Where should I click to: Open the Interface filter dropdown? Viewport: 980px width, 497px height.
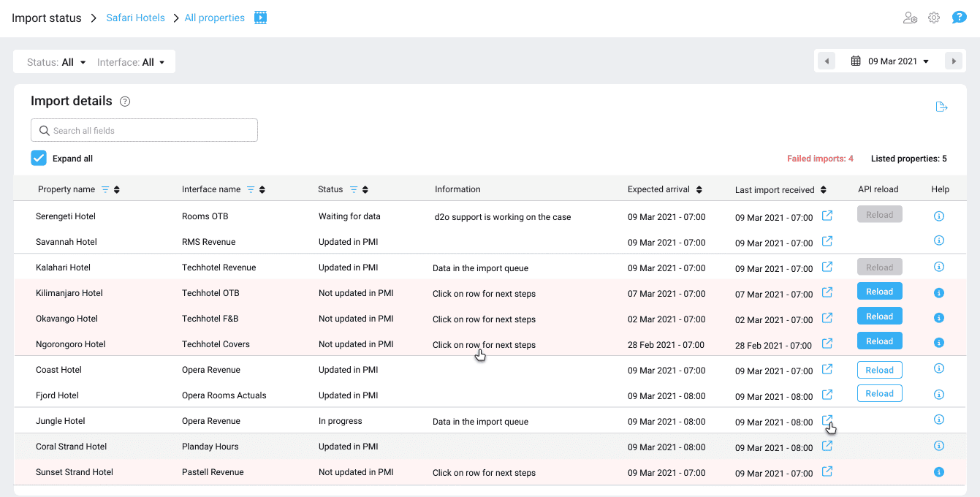(x=131, y=62)
